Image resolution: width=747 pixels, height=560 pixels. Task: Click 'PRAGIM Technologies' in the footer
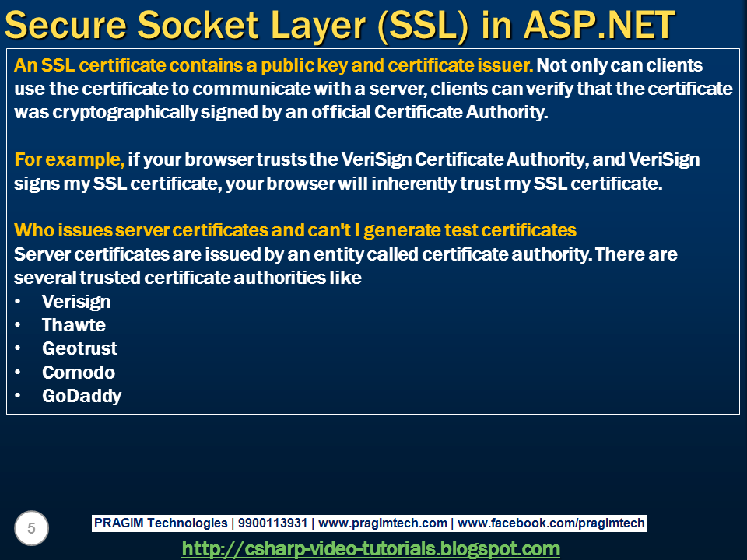(x=160, y=523)
